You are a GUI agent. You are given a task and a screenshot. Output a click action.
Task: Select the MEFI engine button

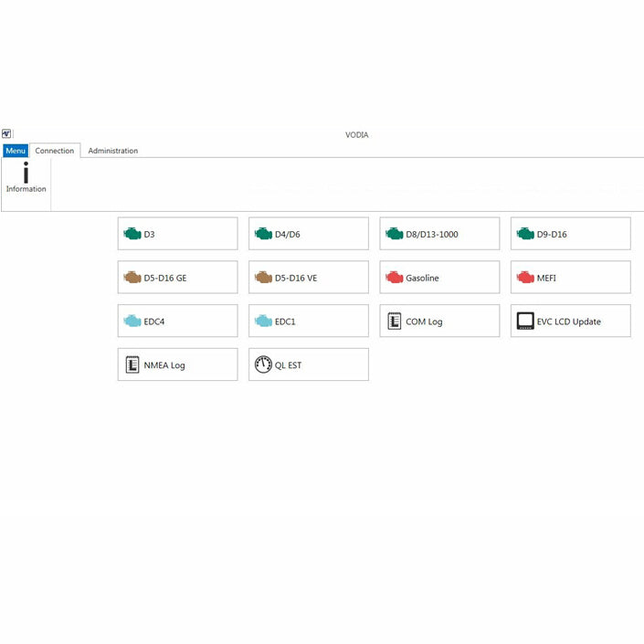[x=570, y=278]
